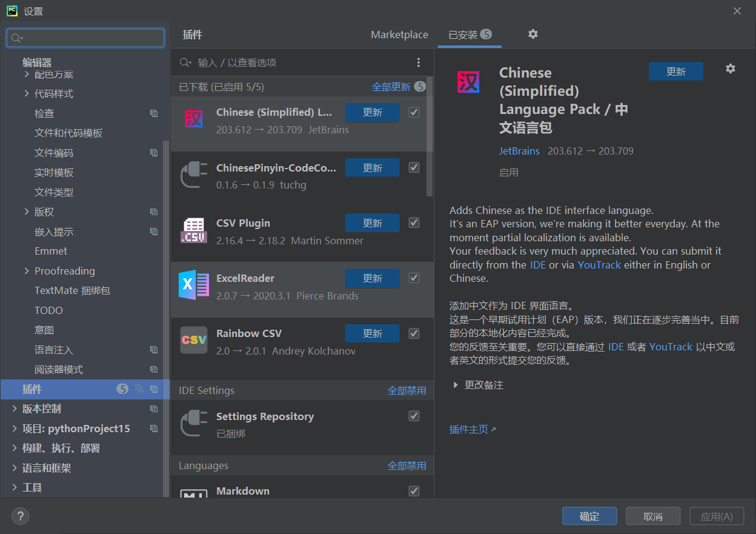Image resolution: width=756 pixels, height=534 pixels.
Task: Expand the 更改备注 disclosure triangle
Action: (x=456, y=385)
